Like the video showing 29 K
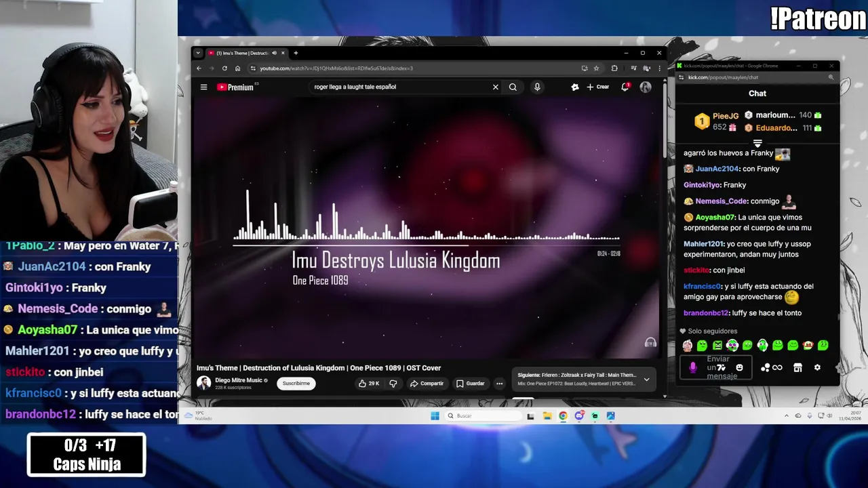 pyautogui.click(x=369, y=384)
